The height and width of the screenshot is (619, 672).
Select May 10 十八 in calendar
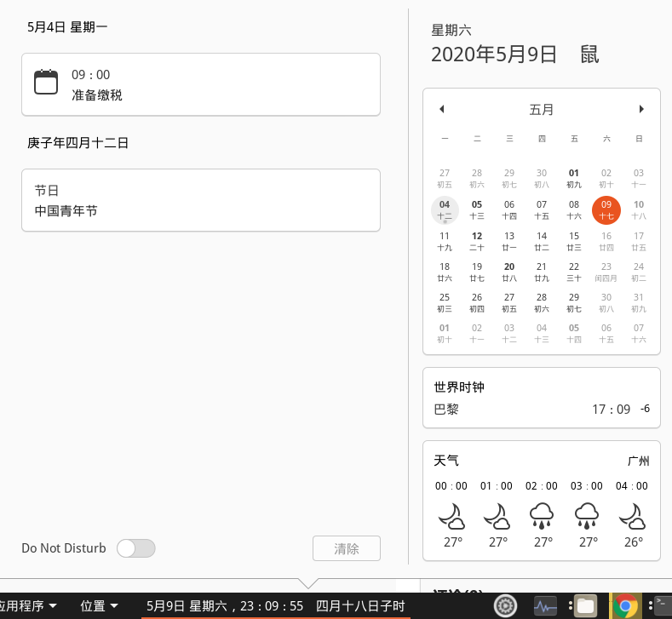pos(639,210)
